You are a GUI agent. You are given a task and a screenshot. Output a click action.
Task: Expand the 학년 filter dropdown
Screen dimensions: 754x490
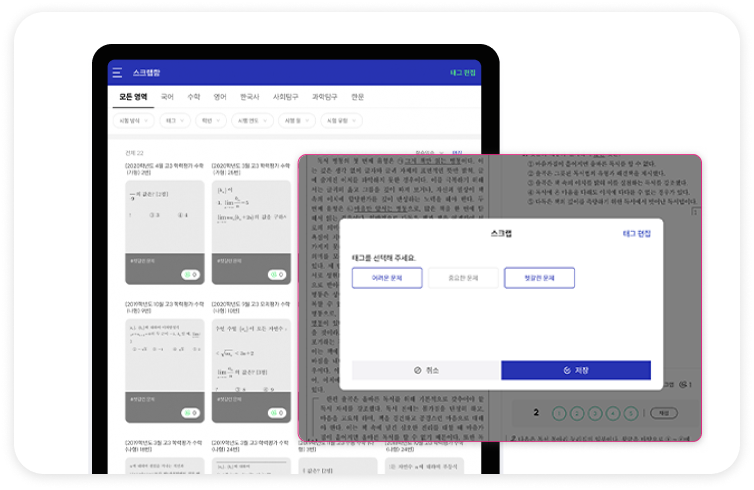(210, 120)
